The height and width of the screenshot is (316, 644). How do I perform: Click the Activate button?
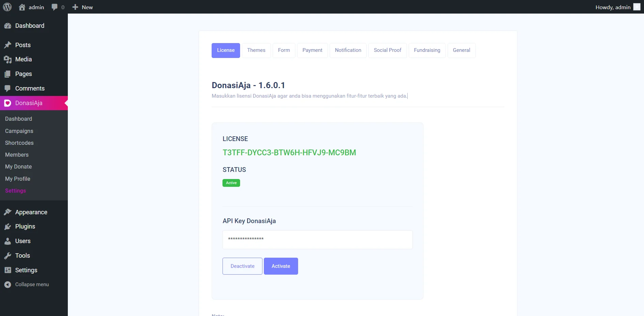click(x=281, y=266)
